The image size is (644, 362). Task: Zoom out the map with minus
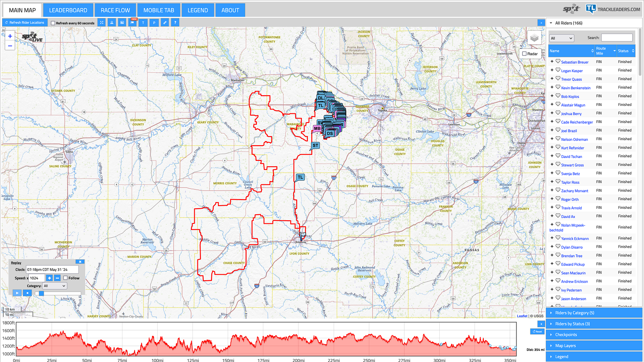10,46
